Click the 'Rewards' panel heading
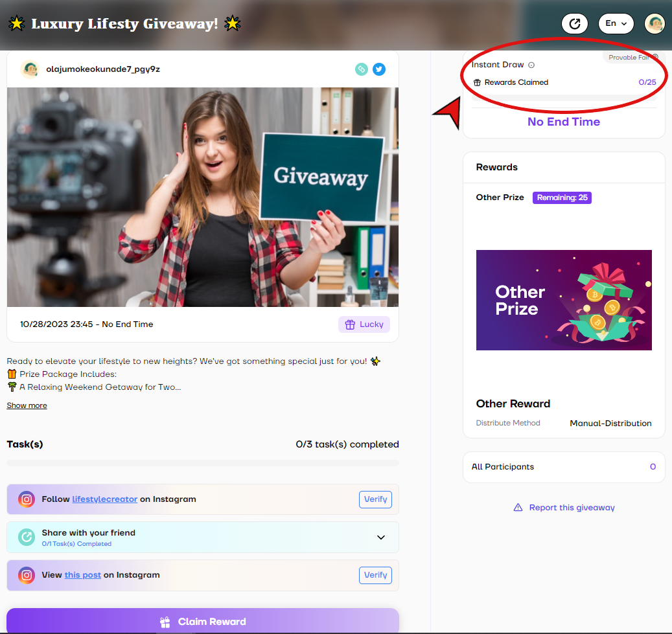Screen dimensions: 672x634 [497, 167]
